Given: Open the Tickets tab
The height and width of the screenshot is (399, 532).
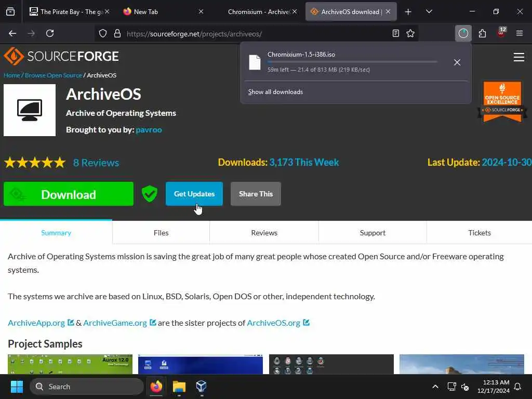Looking at the screenshot, I should [x=479, y=233].
